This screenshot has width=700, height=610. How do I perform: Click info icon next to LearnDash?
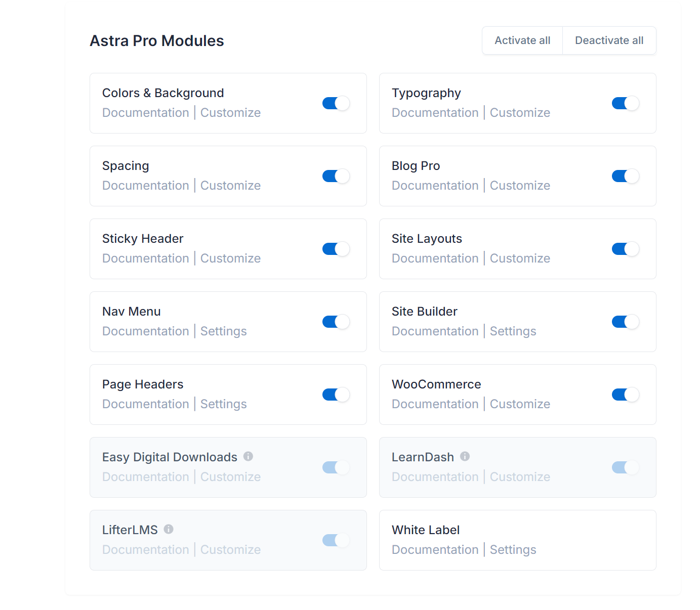465,456
